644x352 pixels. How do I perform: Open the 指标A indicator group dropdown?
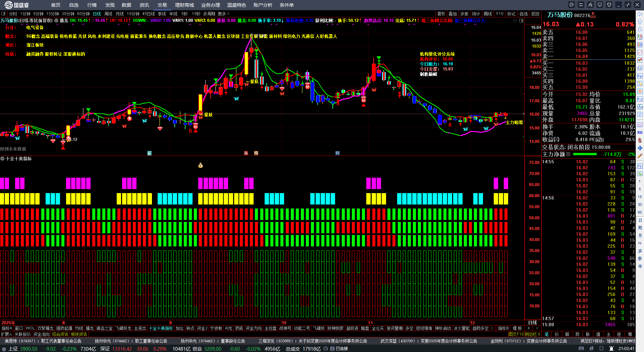7,328
